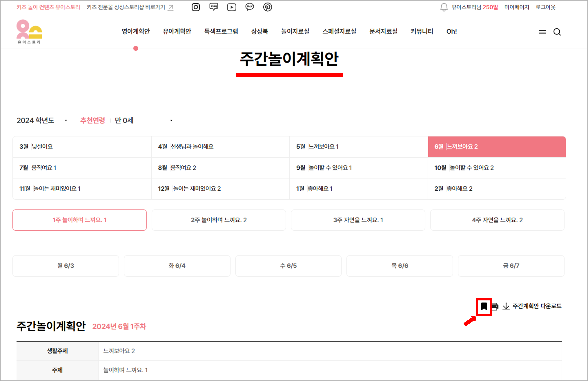Click the search magnifier icon

[x=557, y=32]
